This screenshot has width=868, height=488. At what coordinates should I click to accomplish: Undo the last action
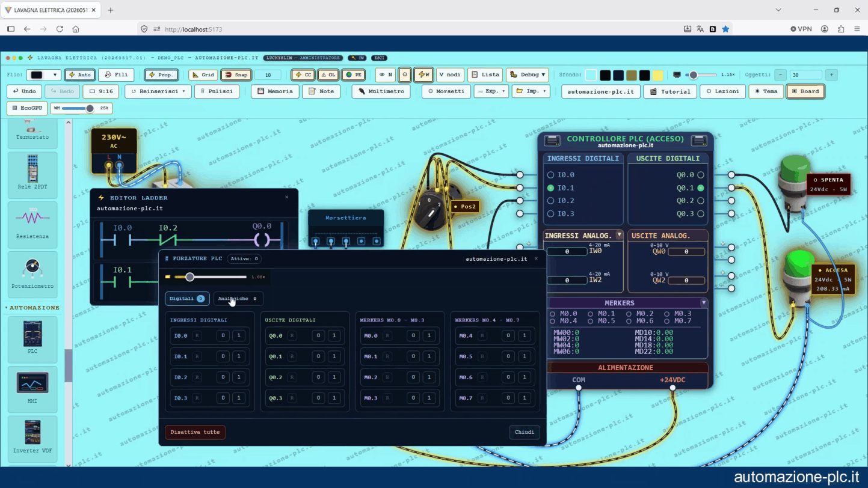click(x=24, y=91)
